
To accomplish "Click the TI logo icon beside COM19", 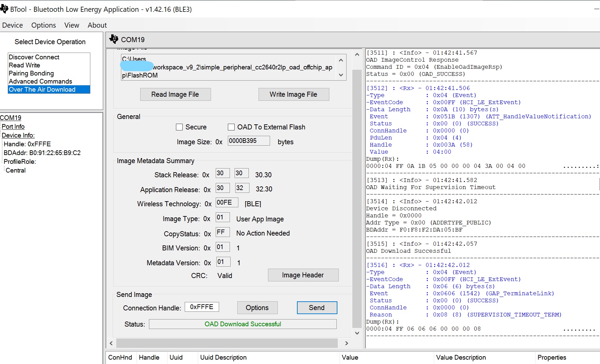I will coord(114,39).
